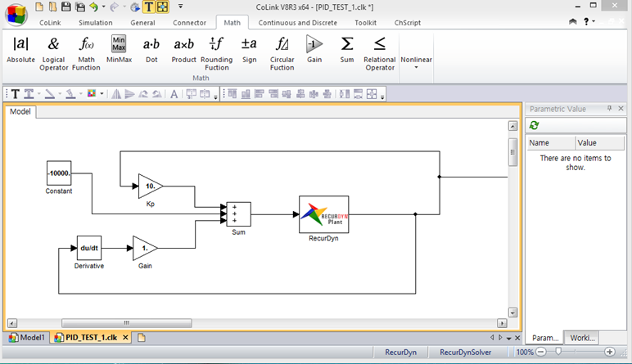Insert a Rounding Function block
632x364 pixels.
pyautogui.click(x=217, y=53)
